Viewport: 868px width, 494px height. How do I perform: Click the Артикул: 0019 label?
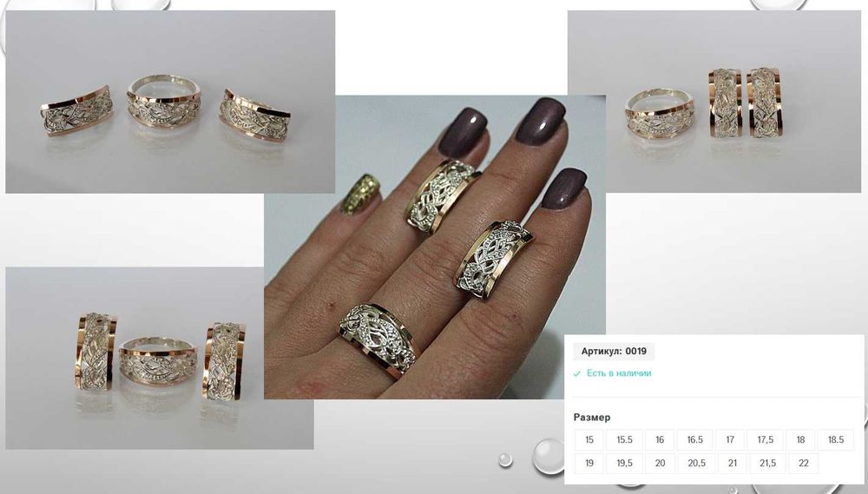point(614,351)
